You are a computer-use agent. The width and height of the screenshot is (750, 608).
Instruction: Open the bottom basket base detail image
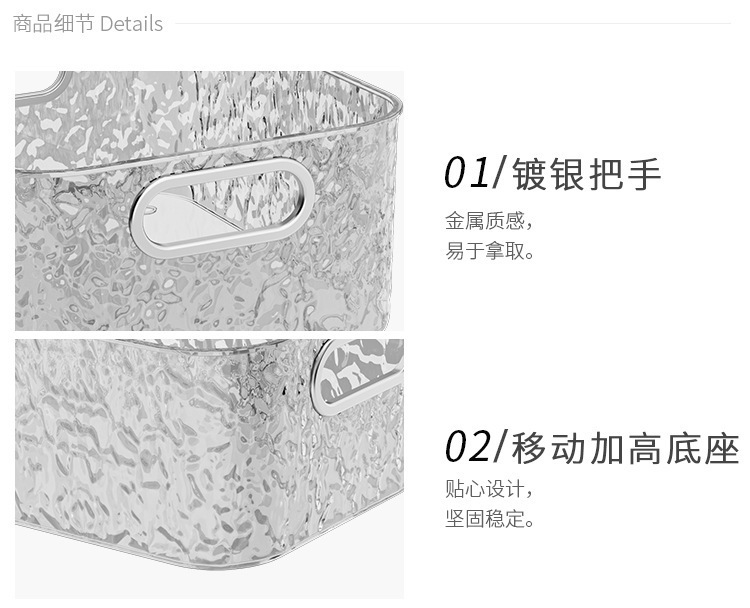[x=209, y=469]
